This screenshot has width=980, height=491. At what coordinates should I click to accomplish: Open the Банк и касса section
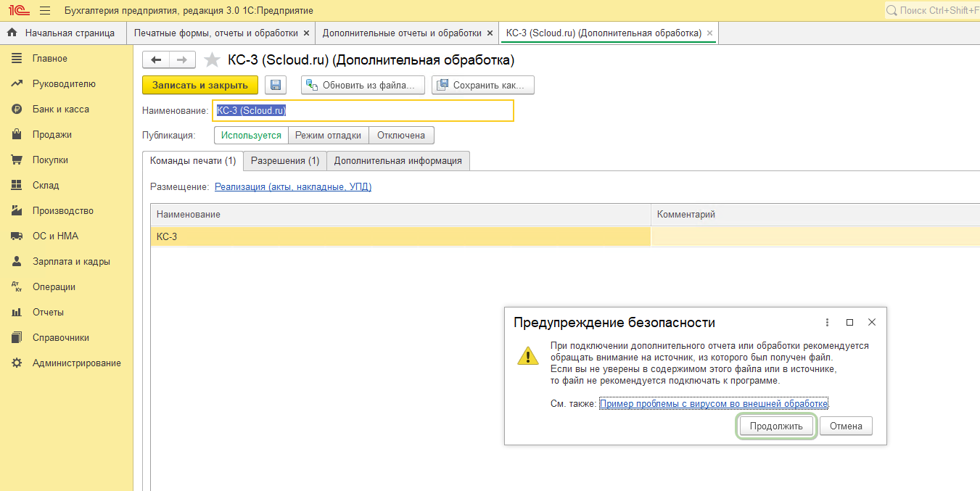point(61,109)
